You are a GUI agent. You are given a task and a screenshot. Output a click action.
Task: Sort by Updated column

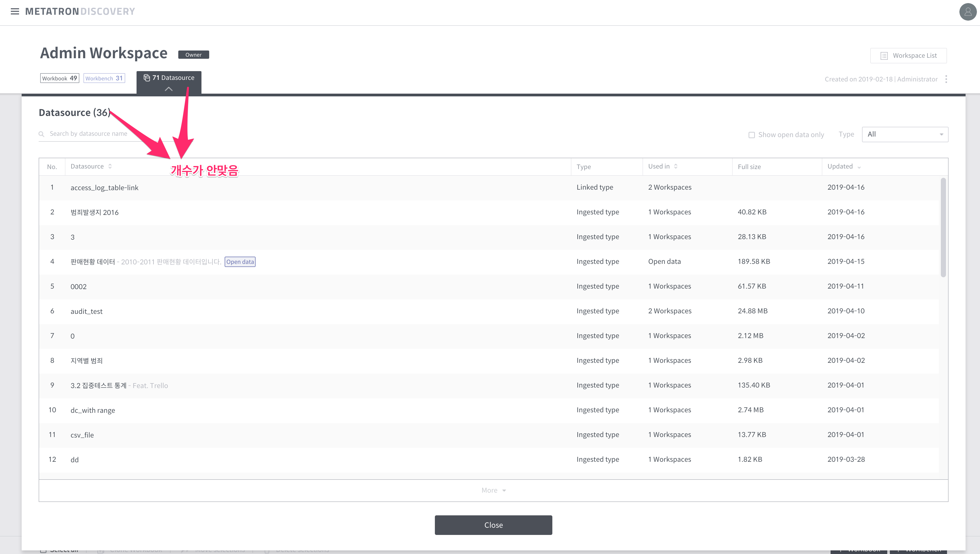click(844, 166)
